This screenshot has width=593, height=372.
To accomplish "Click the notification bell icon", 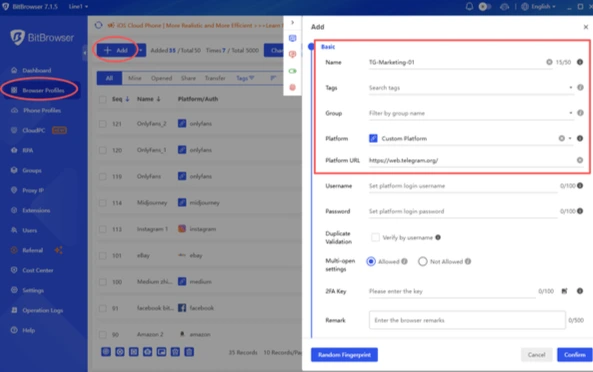I will pyautogui.click(x=469, y=6).
